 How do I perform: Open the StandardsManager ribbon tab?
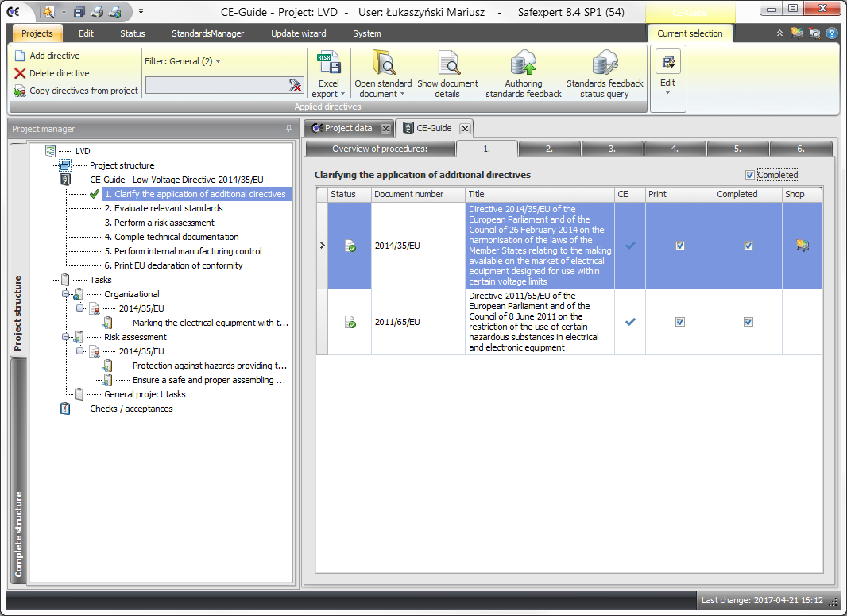207,33
